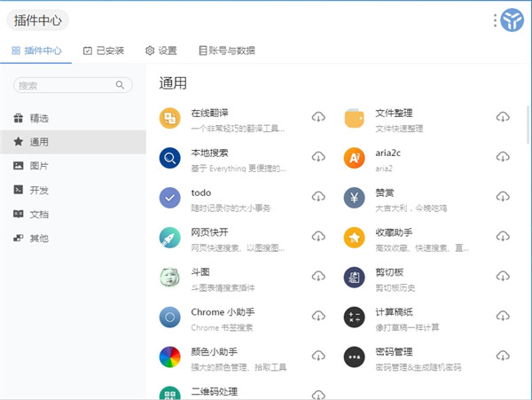The width and height of the screenshot is (532, 400).
Task: Open the 网页快开 rocket plugin icon
Action: [169, 238]
